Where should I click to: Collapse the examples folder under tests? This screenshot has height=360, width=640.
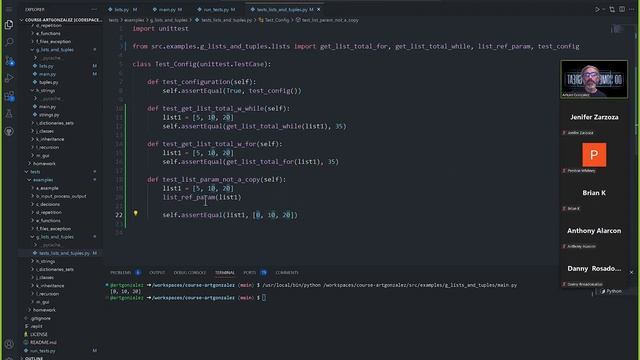click(x=60, y=180)
